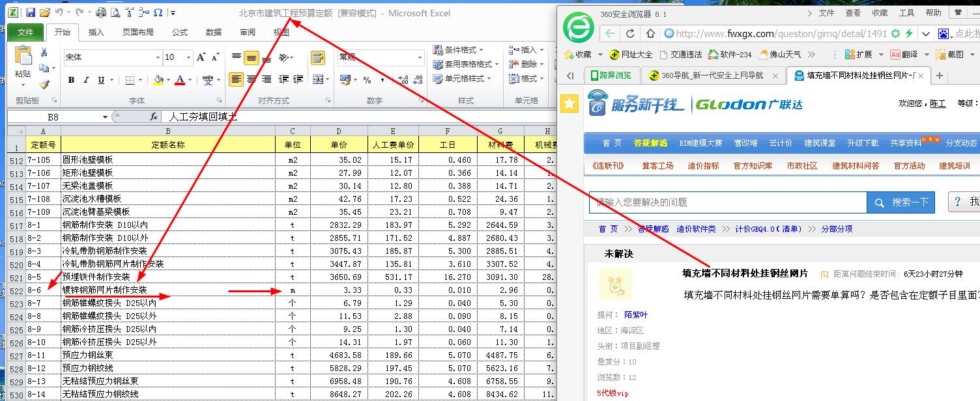Screen dimensions: 980x401
Task: Increase indent in alignment group
Action: coord(299,79)
